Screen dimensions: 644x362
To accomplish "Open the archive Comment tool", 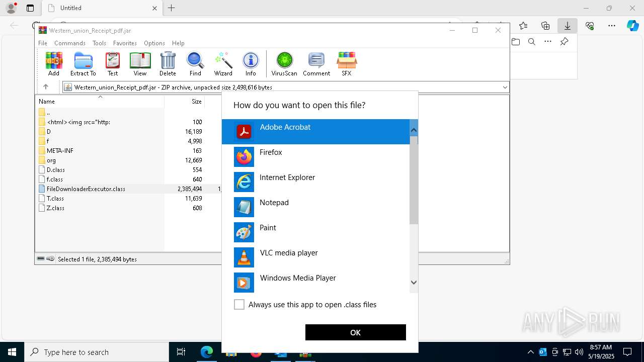I will [316, 64].
